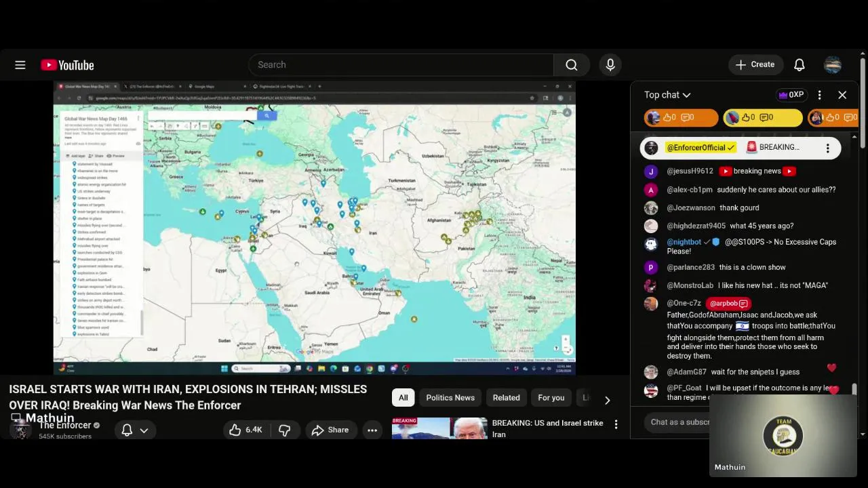Go to the YouTube home logo
The height and width of the screenshot is (488, 868).
click(67, 65)
